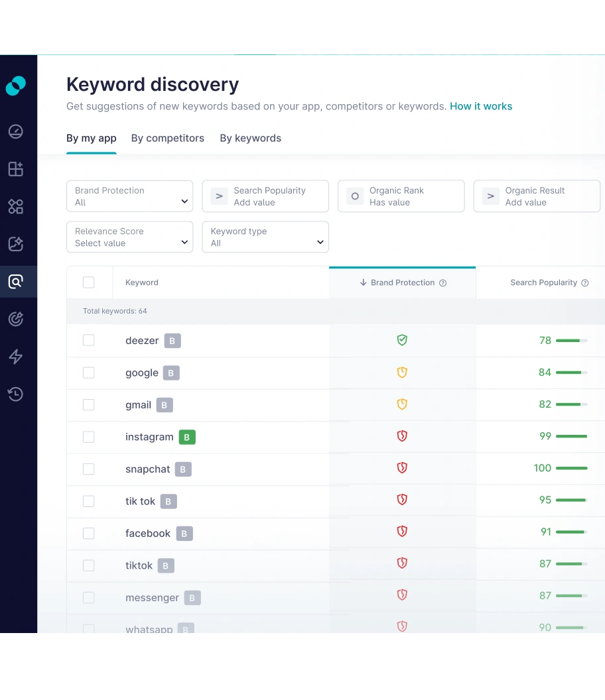The width and height of the screenshot is (605, 700).
Task: Open the dashboard gauge icon in sidebar
Action: 16,131
